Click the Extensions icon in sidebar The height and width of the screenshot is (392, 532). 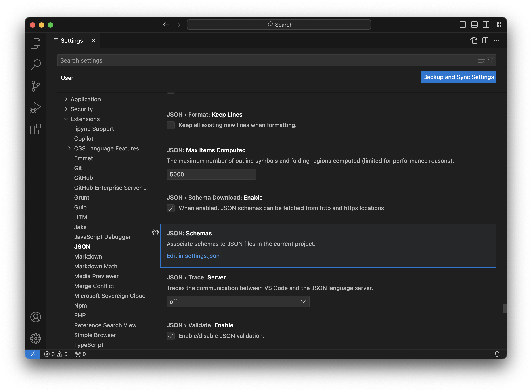(x=36, y=129)
